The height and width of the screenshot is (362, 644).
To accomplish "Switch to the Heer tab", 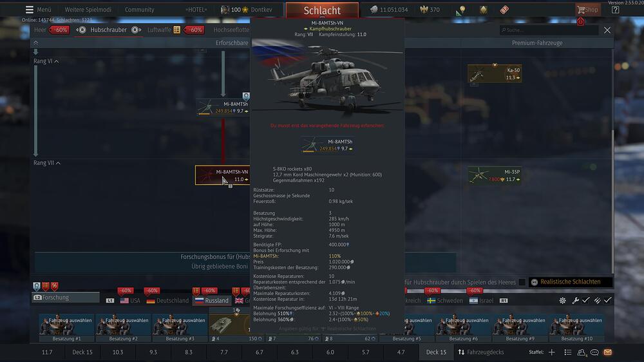I will [x=40, y=30].
